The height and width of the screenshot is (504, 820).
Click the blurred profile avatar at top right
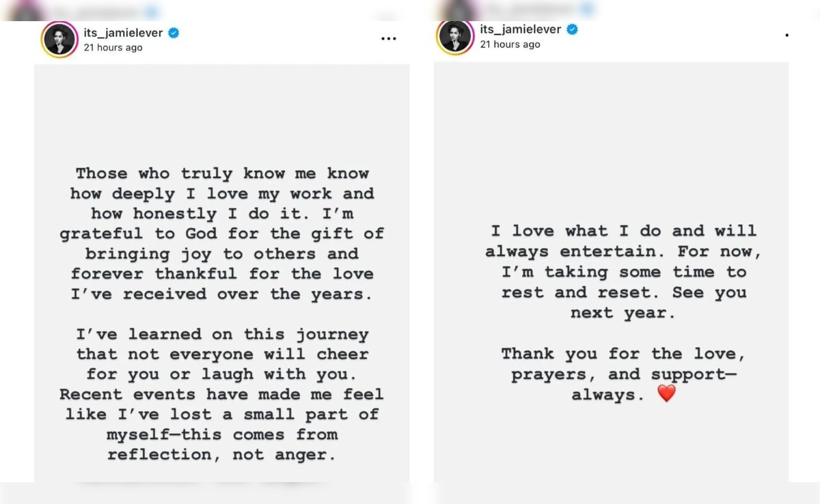[458, 10]
